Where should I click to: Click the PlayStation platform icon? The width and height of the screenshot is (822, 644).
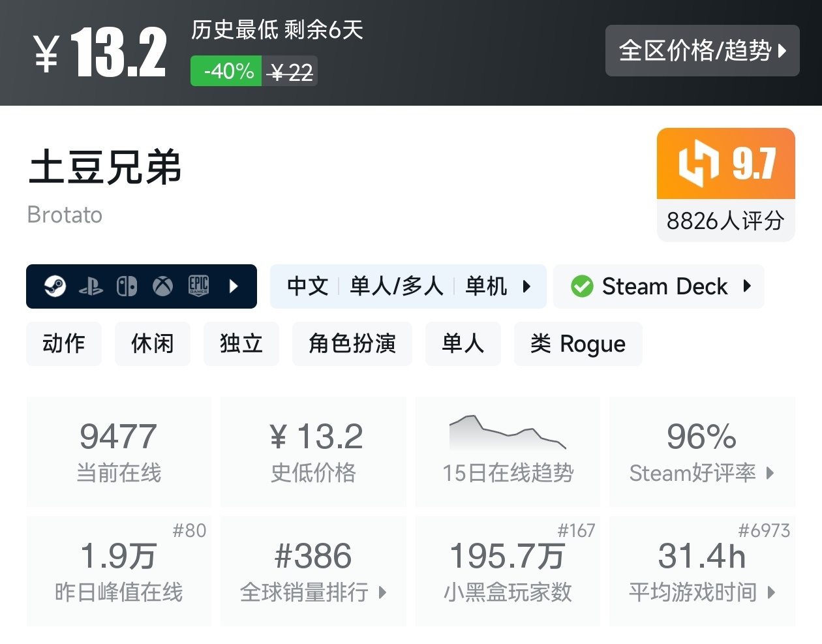click(x=91, y=286)
